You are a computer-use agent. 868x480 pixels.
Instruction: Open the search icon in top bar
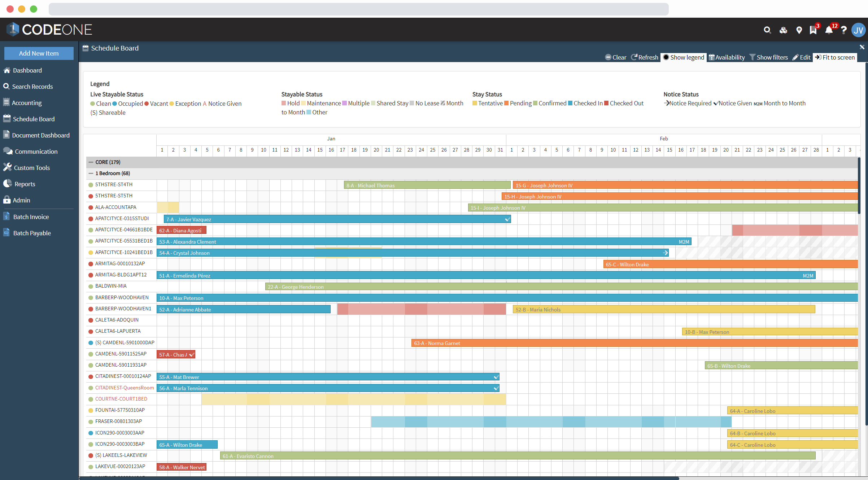coord(767,30)
